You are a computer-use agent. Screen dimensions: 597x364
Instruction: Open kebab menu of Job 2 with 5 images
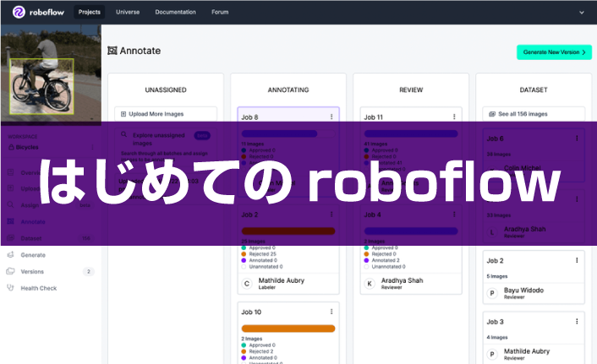click(577, 261)
